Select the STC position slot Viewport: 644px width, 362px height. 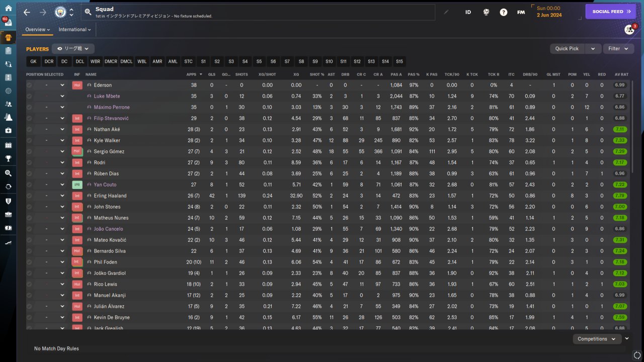click(188, 61)
